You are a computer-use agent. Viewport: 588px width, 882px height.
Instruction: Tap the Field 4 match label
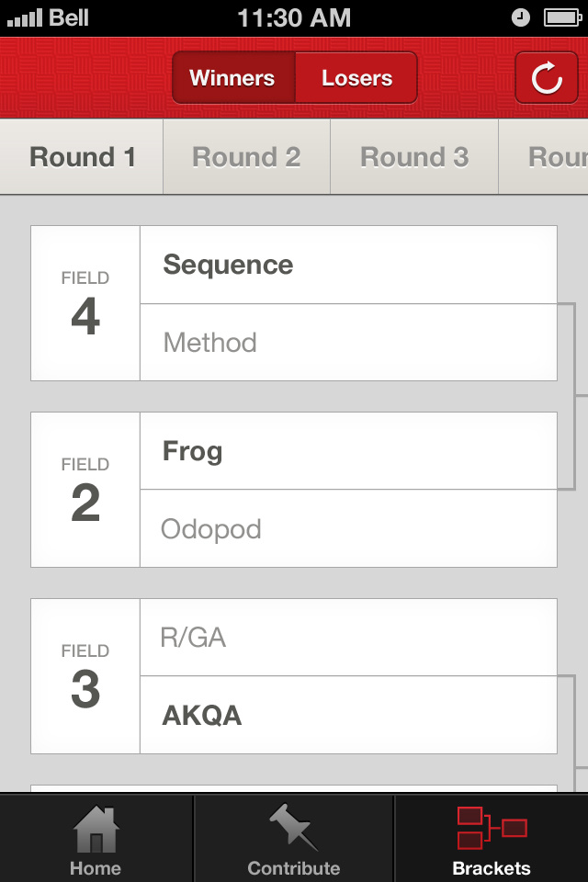85,303
